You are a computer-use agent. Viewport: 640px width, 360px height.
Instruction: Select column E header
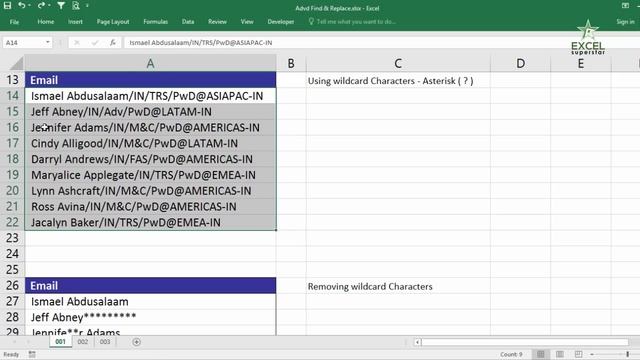(580, 64)
